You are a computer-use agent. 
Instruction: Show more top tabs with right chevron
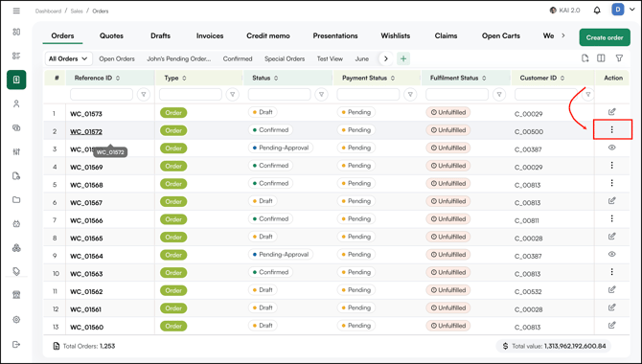563,35
